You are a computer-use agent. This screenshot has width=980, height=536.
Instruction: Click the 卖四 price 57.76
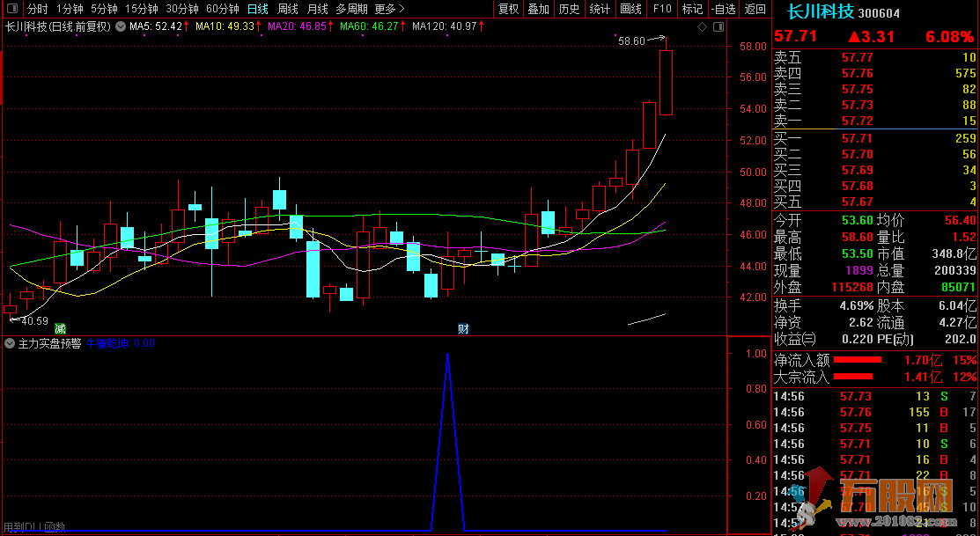coord(858,73)
